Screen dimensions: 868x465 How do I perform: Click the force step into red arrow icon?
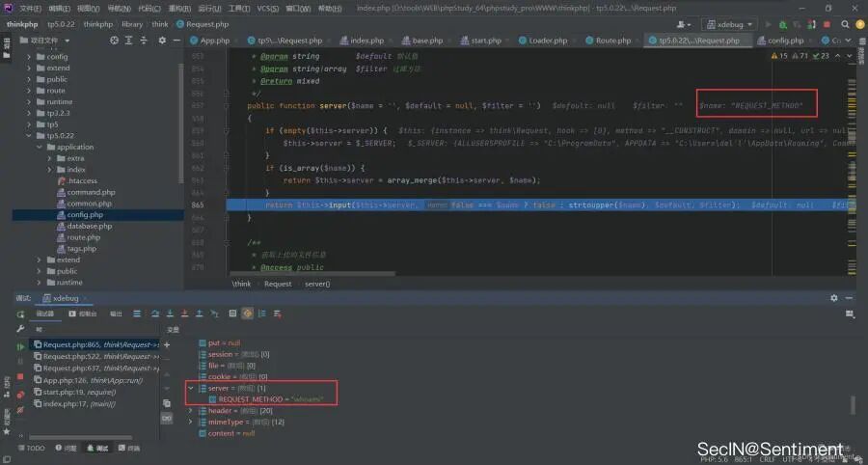[185, 314]
